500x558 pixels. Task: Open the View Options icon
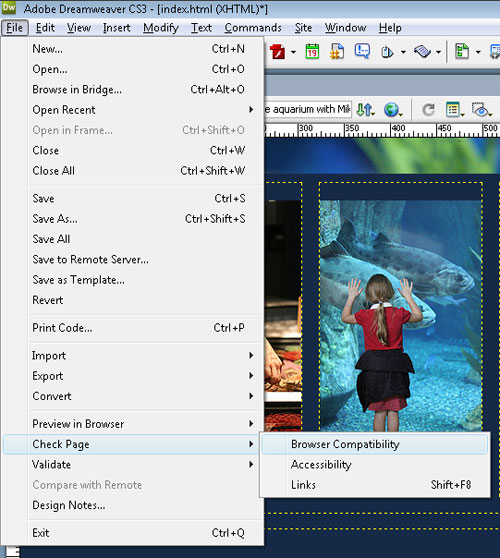click(455, 110)
